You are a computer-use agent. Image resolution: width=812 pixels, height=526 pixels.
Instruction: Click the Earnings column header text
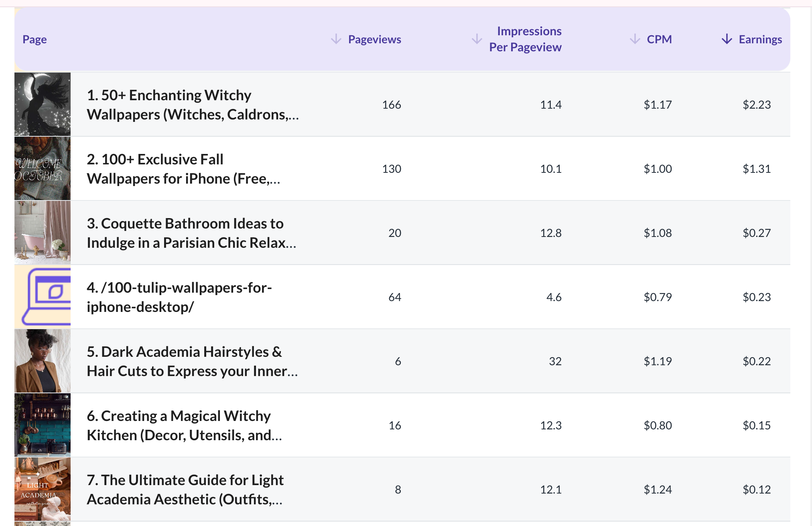(x=760, y=39)
